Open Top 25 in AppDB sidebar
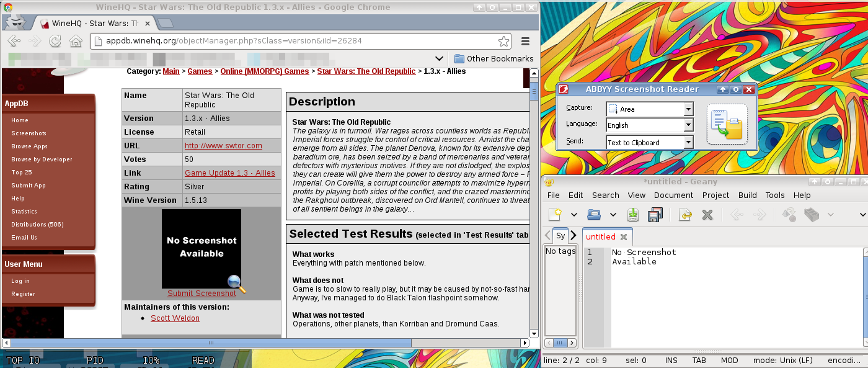This screenshot has height=368, width=868. tap(22, 173)
